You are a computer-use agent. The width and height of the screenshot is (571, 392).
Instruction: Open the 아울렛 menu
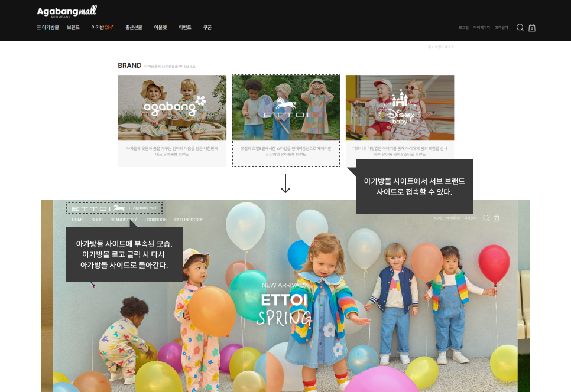pos(160,28)
